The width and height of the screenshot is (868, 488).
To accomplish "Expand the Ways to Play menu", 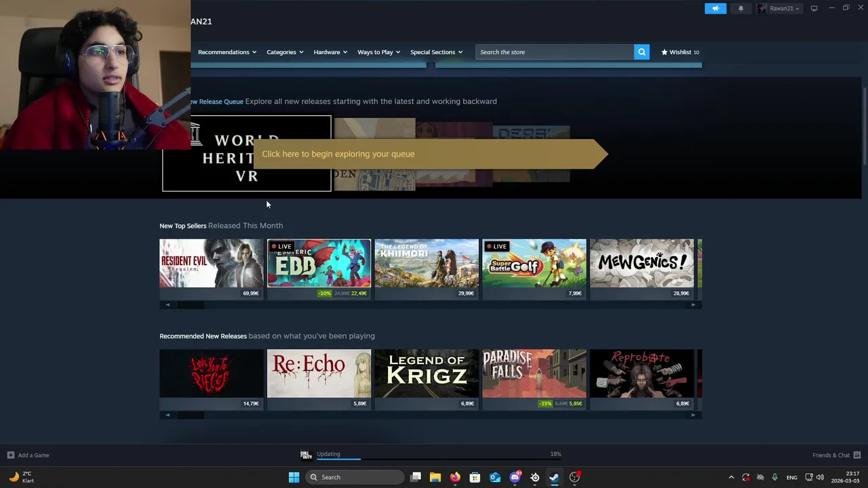I will click(x=378, y=52).
